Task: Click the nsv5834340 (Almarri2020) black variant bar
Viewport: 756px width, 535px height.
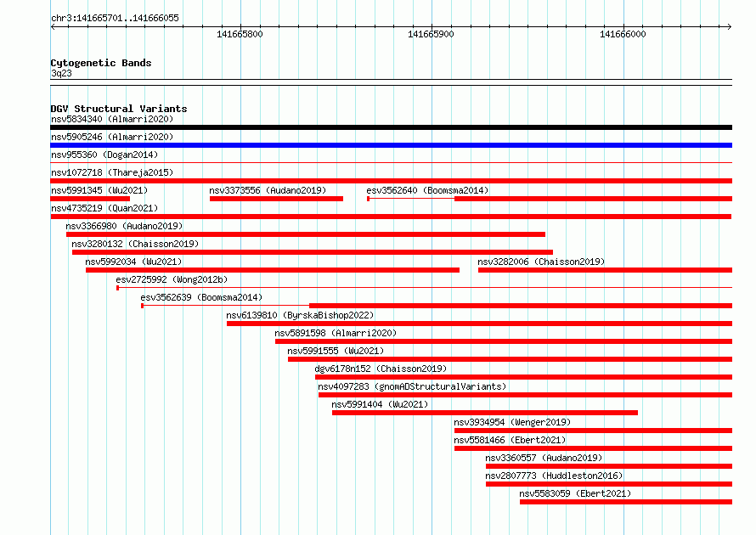Action: pos(391,127)
